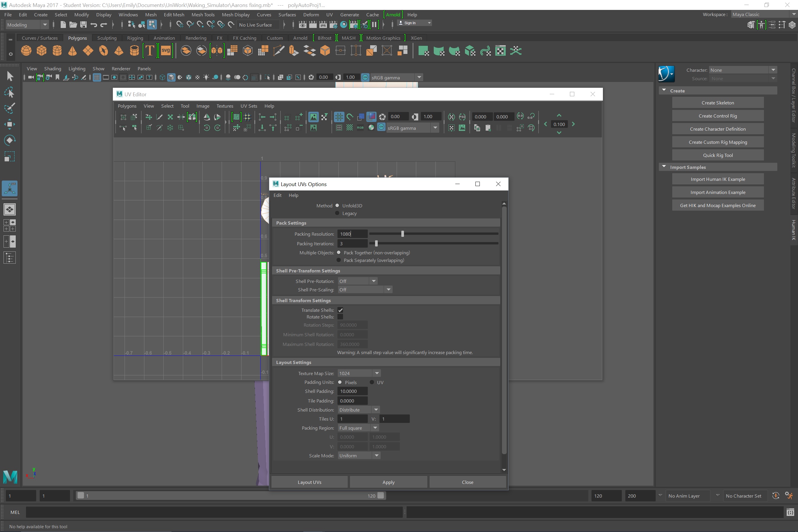Click the Shell Padding input field
The height and width of the screenshot is (532, 798).
352,391
